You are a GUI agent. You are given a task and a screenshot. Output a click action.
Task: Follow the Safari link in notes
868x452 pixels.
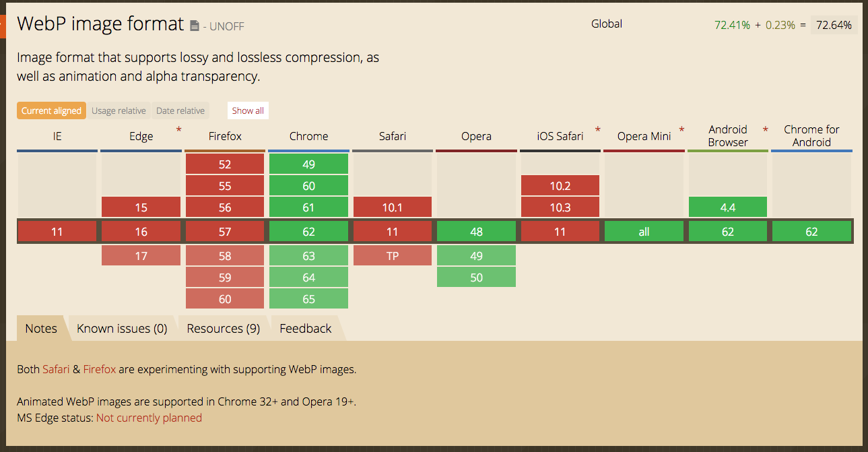coord(56,369)
